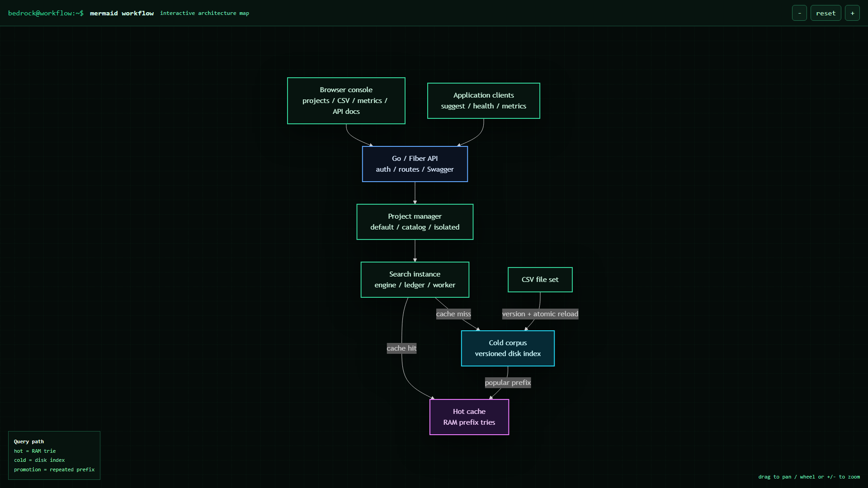Reset the diagram view
The width and height of the screenshot is (868, 488).
tap(826, 13)
